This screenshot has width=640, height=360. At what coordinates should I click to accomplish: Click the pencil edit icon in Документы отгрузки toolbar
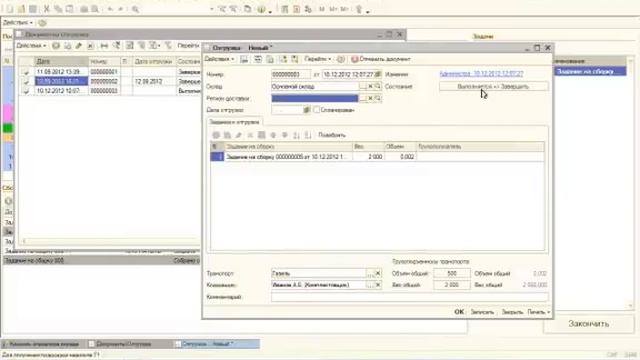(79, 46)
